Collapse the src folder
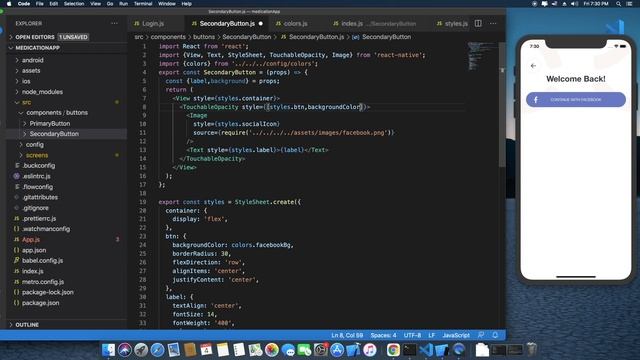Viewport: 640px width, 360px height. click(x=27, y=102)
